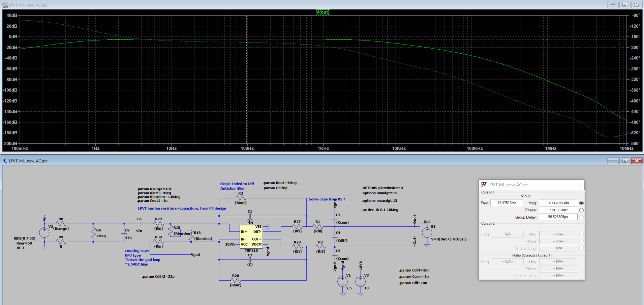Click the '.param Cdiff2=33p' directive
The image size is (644, 305).
coord(158,276)
